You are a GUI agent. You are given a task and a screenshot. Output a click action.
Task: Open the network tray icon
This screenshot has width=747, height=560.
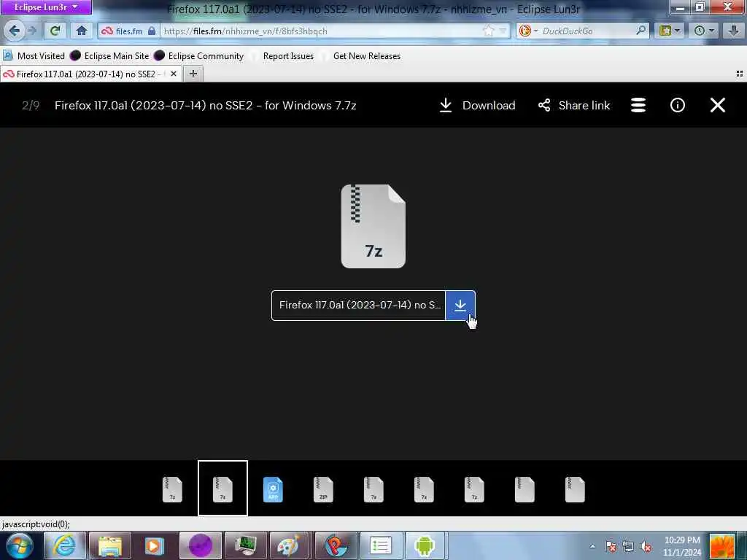pos(628,546)
